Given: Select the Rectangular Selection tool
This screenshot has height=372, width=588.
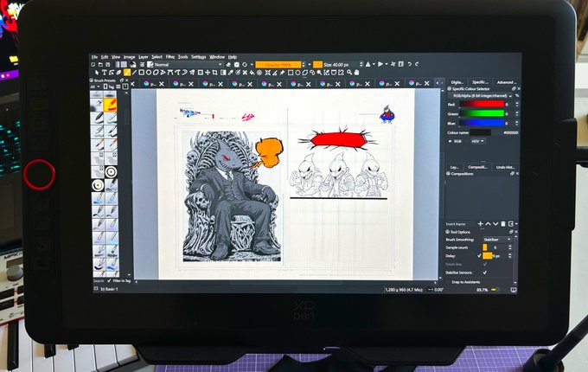Looking at the screenshot, I should (x=291, y=73).
